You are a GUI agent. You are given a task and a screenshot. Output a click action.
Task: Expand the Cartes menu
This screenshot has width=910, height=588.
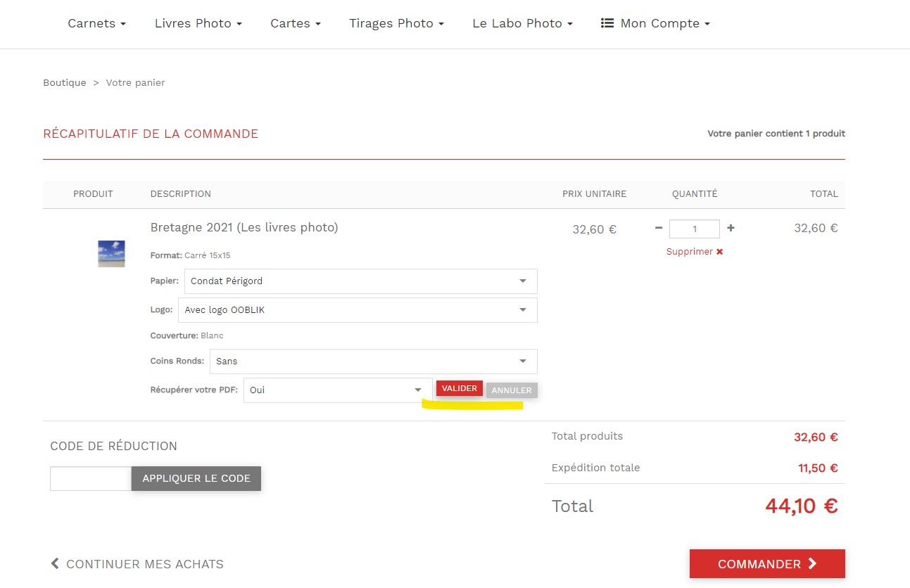click(295, 23)
